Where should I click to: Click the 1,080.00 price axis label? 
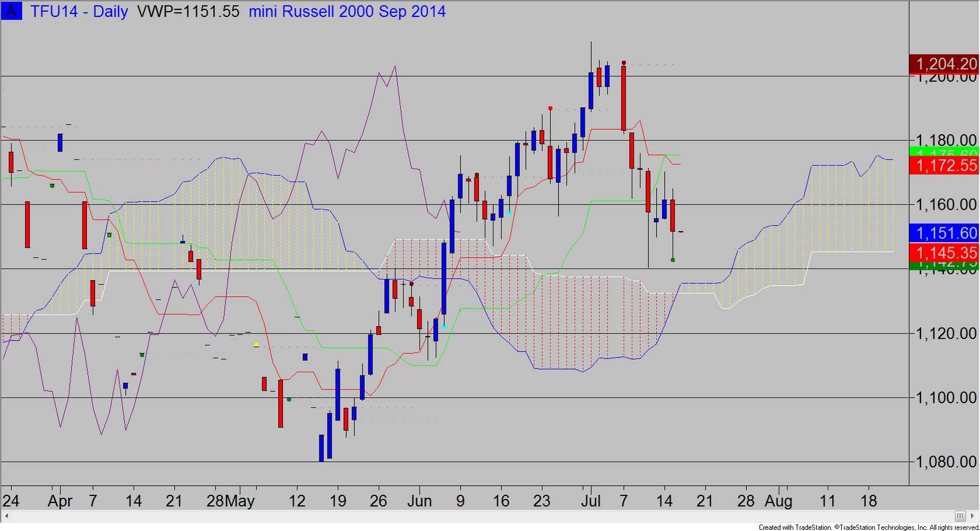pyautogui.click(x=946, y=462)
